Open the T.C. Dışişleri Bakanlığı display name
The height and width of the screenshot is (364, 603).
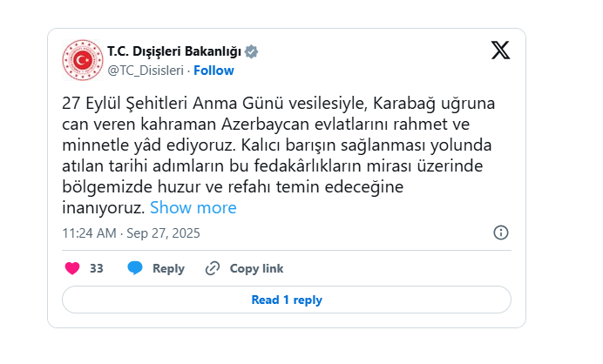(174, 51)
